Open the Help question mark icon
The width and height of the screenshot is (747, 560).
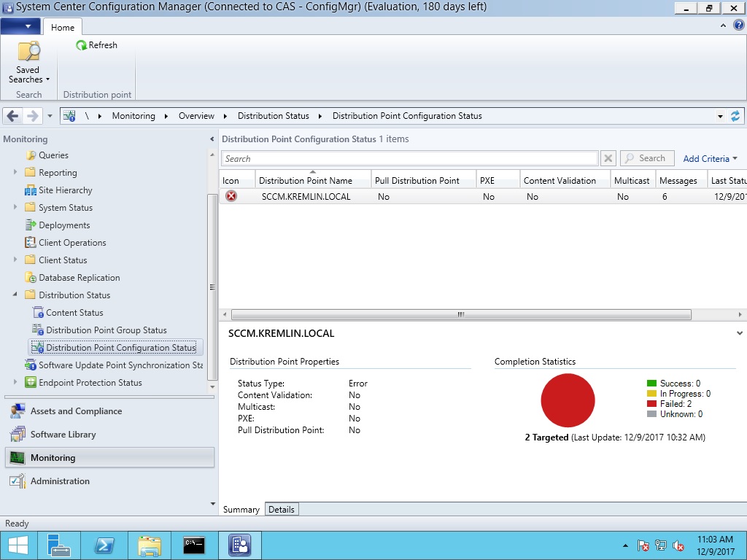click(x=738, y=26)
